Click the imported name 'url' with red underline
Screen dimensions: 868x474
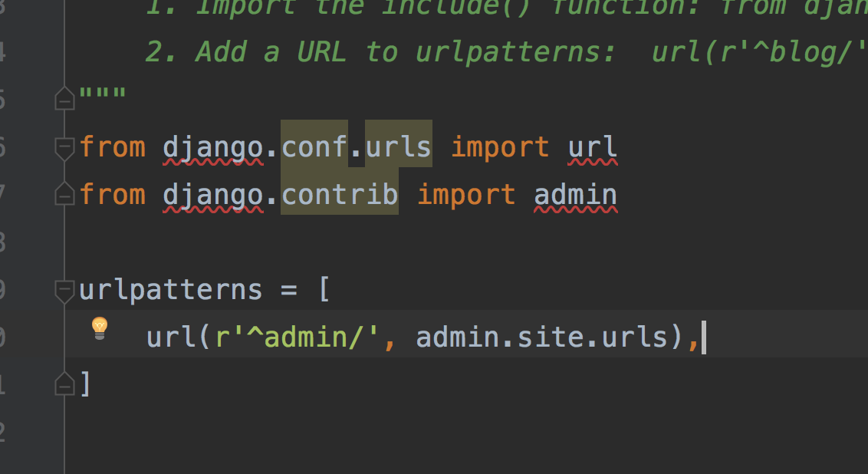[593, 146]
